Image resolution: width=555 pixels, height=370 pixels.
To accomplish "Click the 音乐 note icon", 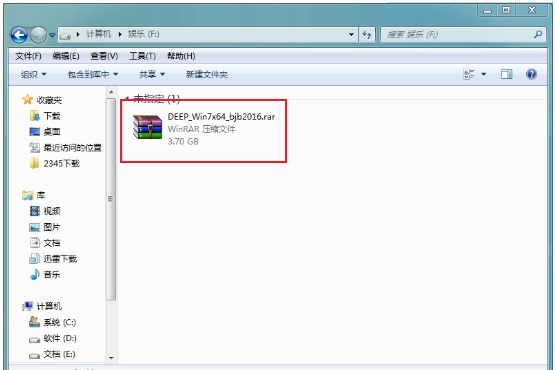I will 34,274.
